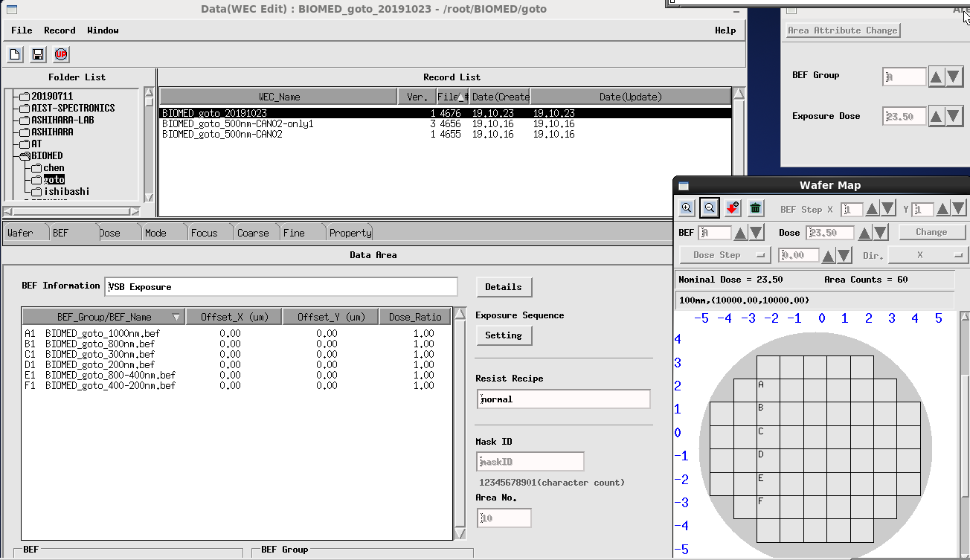Viewport: 970px width, 560px height.
Task: Click the Area No. input field
Action: [504, 518]
